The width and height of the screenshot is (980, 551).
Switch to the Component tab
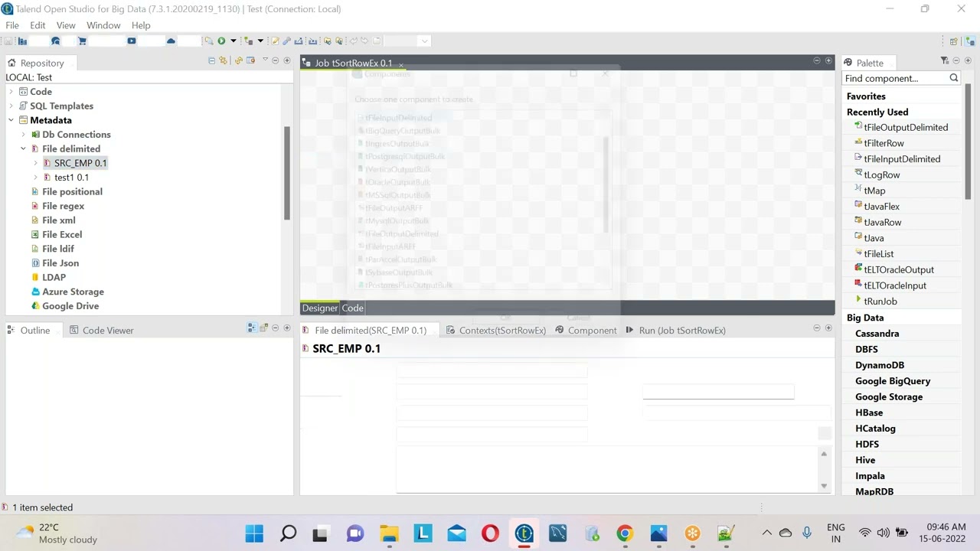tap(586, 331)
